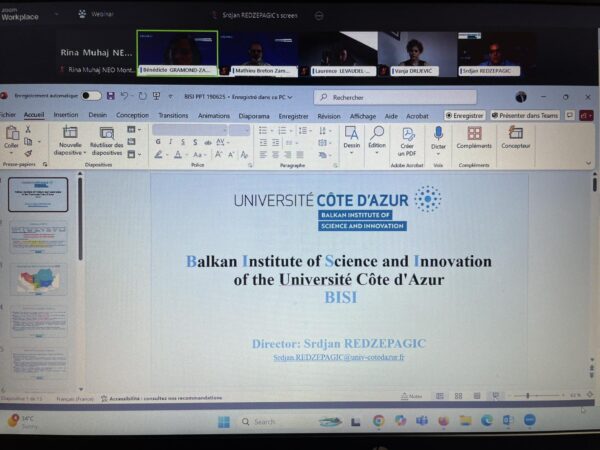Open the Dessin drawing dropdown button
Image resolution: width=600 pixels, height=450 pixels.
tap(351, 140)
